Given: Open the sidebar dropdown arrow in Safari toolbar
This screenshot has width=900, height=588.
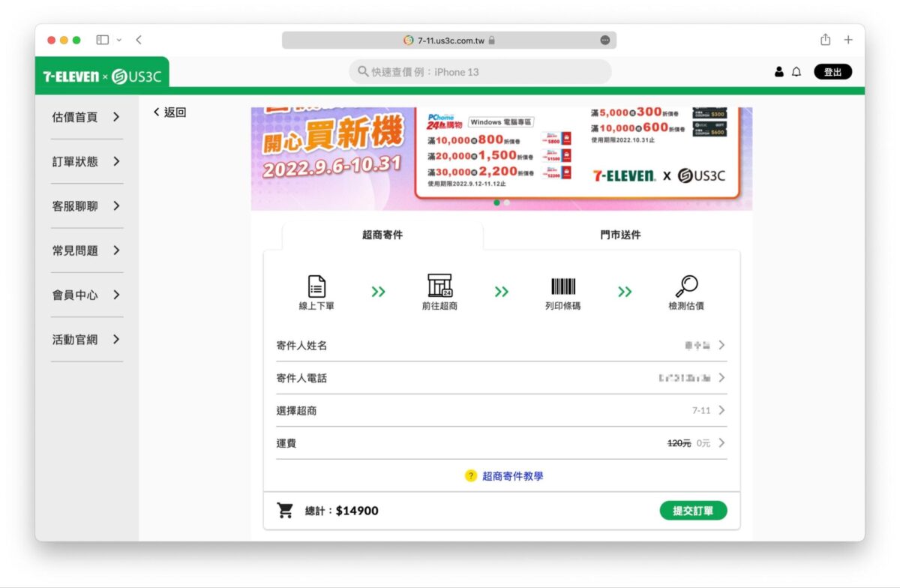Looking at the screenshot, I should (x=118, y=40).
